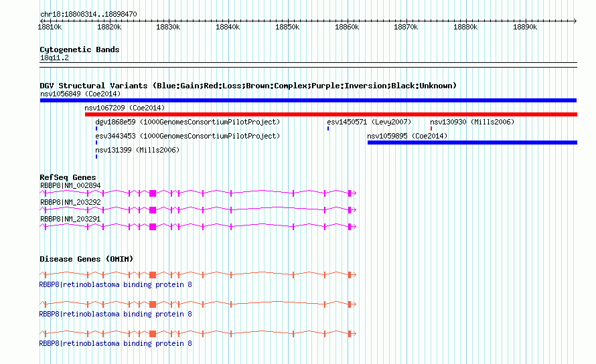Click the nsv1056849 blue gain variant bar

[x=308, y=100]
